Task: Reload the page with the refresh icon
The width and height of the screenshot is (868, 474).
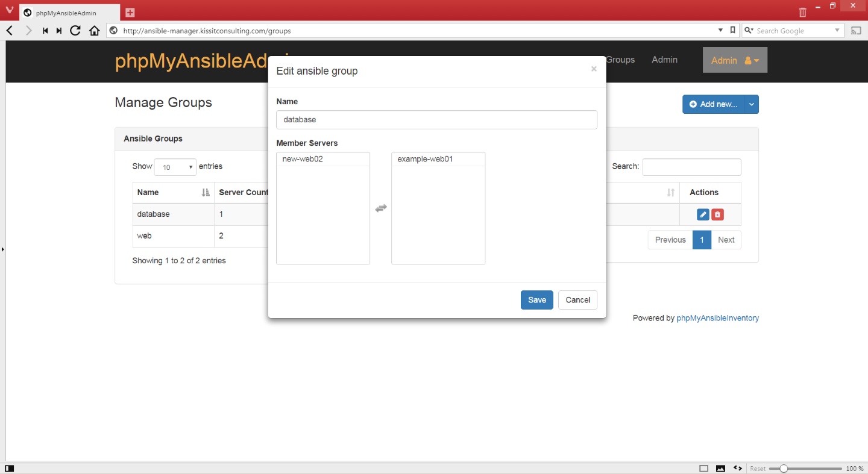Action: tap(75, 31)
